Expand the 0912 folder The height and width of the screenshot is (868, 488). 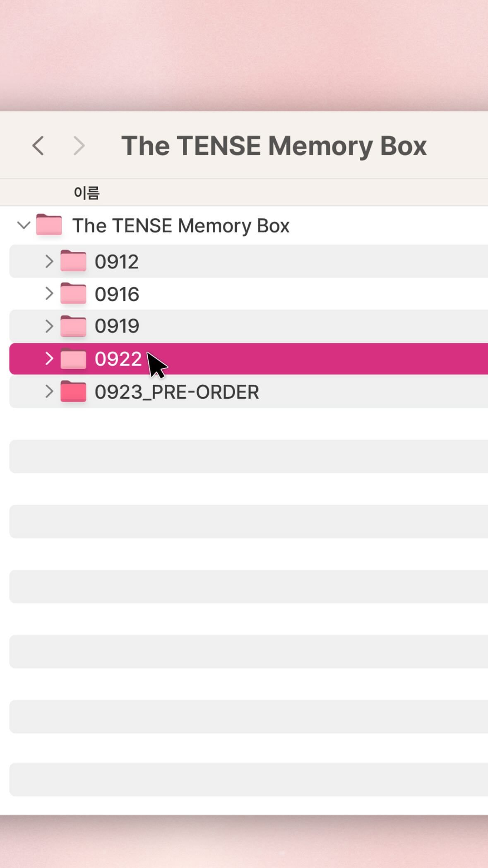[49, 261]
